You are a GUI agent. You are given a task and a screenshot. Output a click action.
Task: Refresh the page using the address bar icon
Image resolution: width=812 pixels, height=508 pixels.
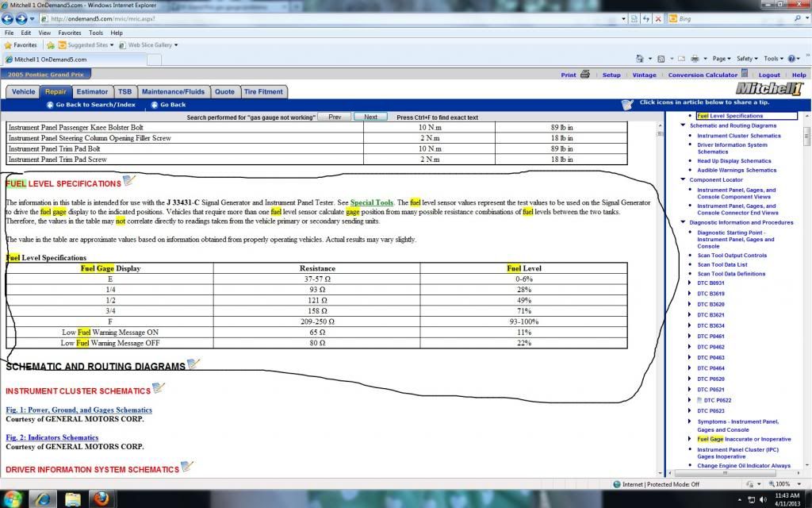click(646, 19)
